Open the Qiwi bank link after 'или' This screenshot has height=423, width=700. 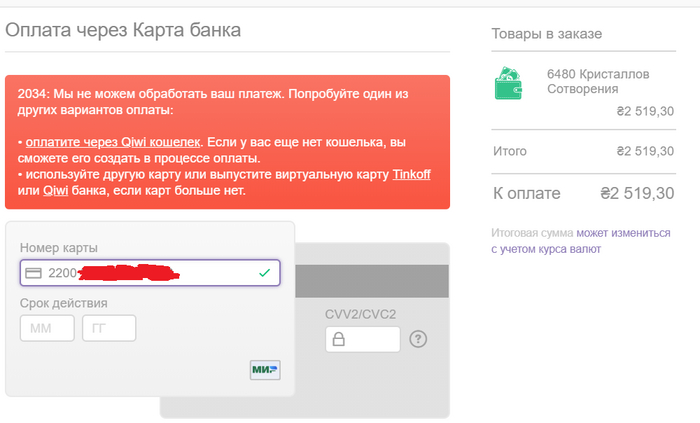[x=55, y=189]
